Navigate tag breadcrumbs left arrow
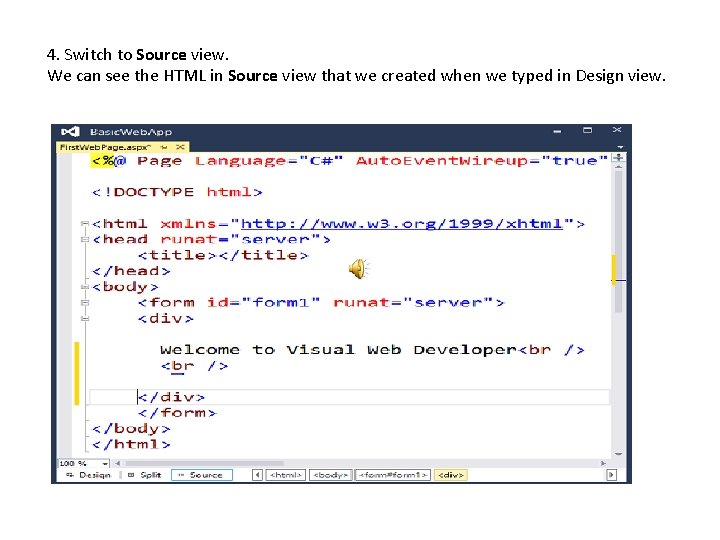 coord(258,475)
